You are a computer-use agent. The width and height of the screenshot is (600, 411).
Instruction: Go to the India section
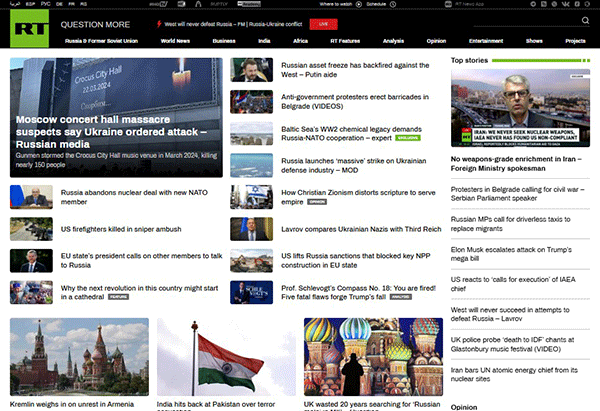[264, 41]
